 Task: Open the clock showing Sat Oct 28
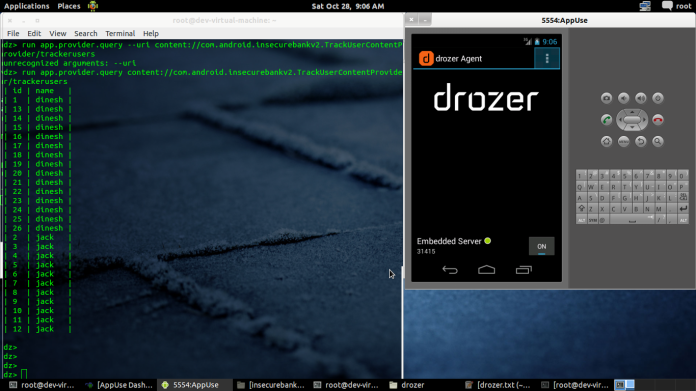tap(348, 6)
